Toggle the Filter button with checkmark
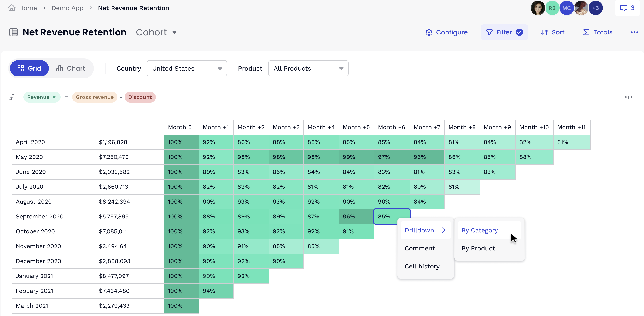644x316 pixels. coord(504,32)
